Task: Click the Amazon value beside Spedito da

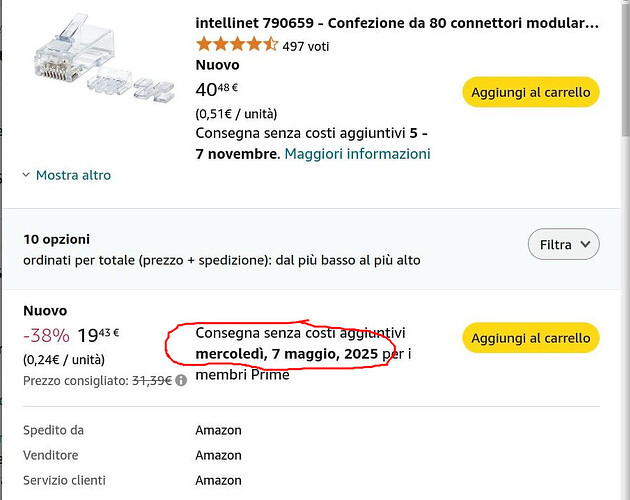Action: coord(218,430)
